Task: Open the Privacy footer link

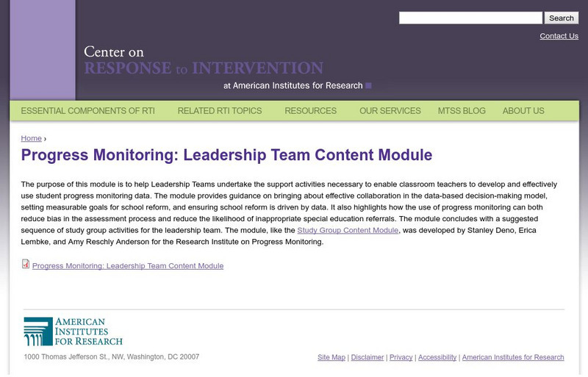Action: click(401, 357)
